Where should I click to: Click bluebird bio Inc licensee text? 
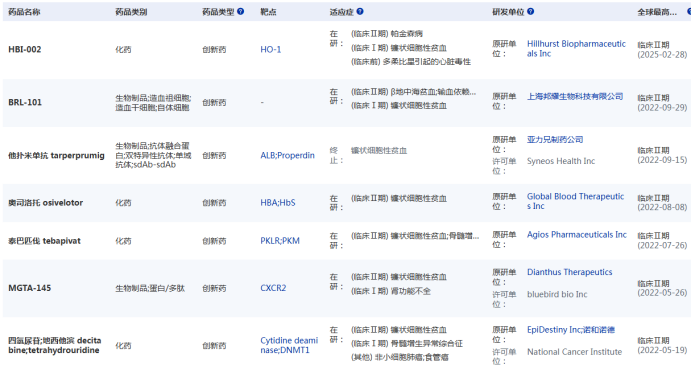(557, 294)
